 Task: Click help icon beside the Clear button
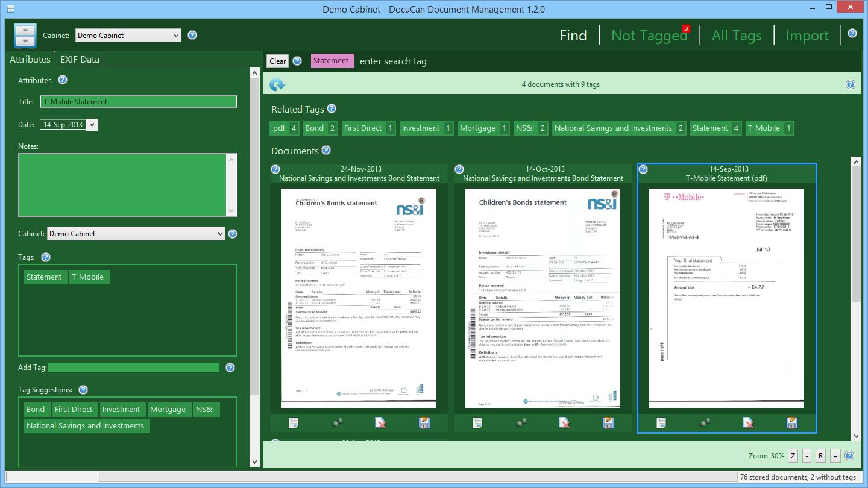point(297,61)
